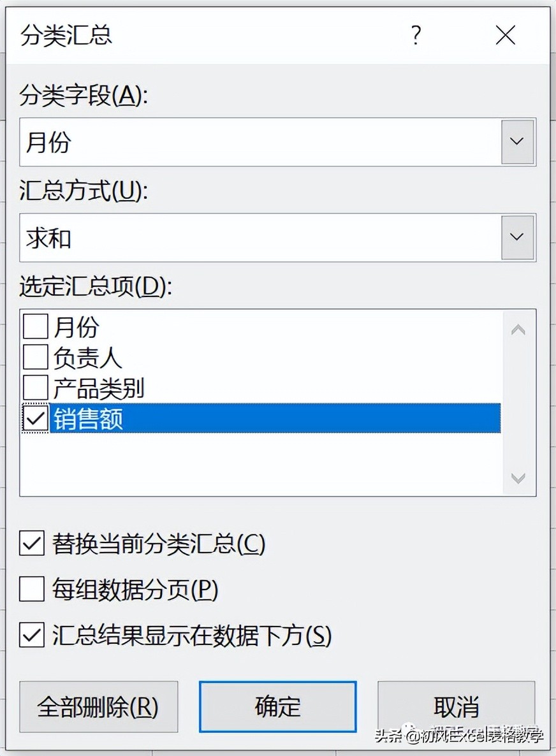Toggle 替换当前分类汇总 checkbox
Image resolution: width=556 pixels, height=756 pixels.
point(32,544)
